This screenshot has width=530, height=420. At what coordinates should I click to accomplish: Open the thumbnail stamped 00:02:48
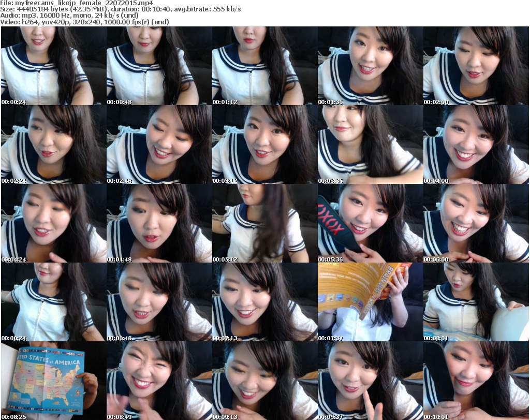tap(159, 144)
